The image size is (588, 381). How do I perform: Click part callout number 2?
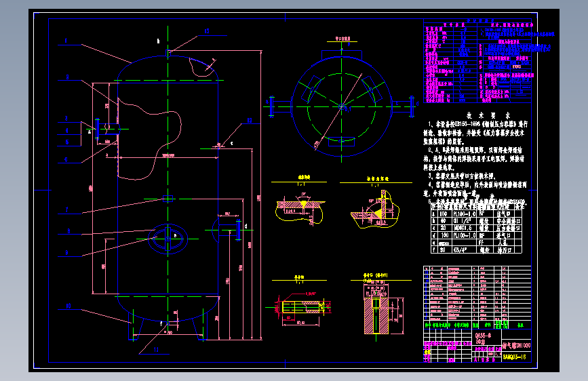tap(68, 77)
